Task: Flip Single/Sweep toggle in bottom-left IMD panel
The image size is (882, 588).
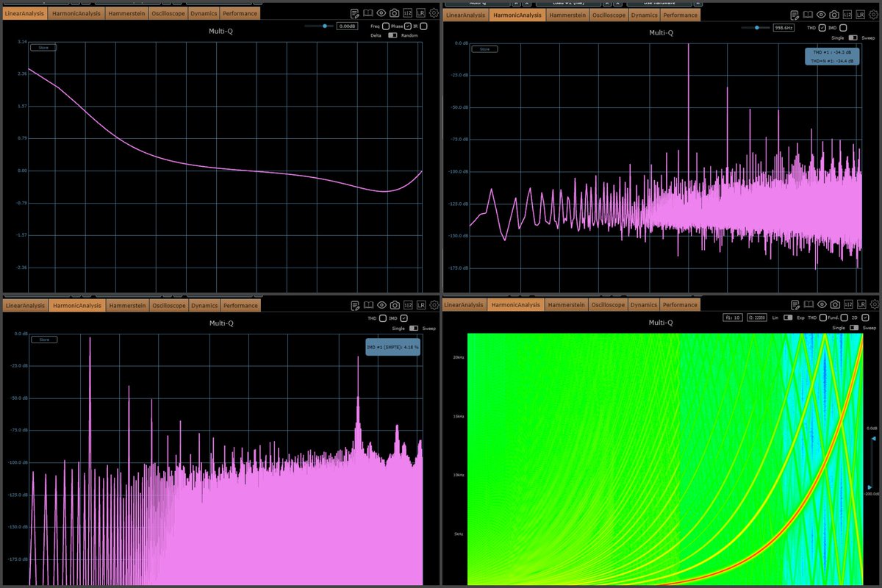Action: click(413, 328)
